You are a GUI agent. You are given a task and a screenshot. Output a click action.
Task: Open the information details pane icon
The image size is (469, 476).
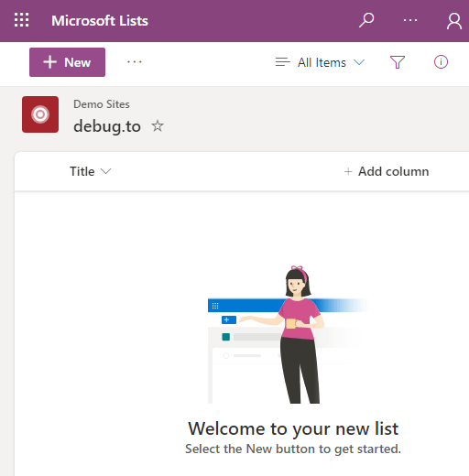(x=441, y=62)
